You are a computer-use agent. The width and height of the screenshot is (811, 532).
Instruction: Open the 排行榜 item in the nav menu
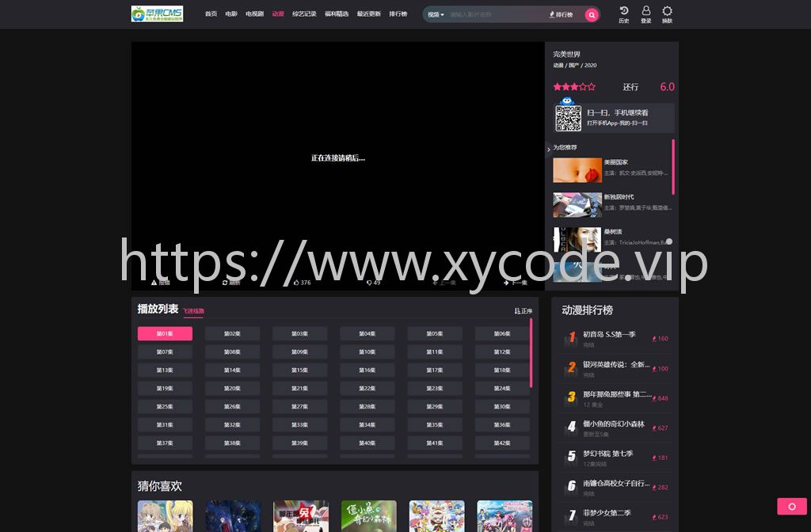pos(398,14)
